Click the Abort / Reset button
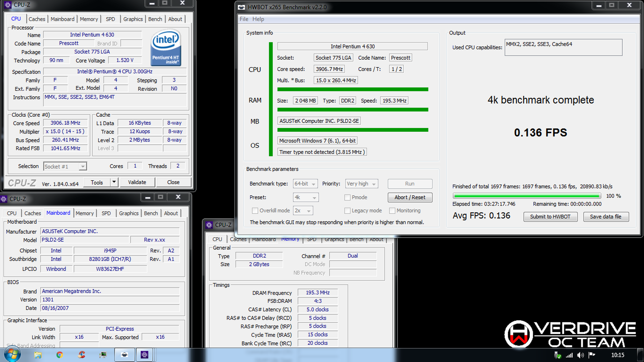 [410, 197]
